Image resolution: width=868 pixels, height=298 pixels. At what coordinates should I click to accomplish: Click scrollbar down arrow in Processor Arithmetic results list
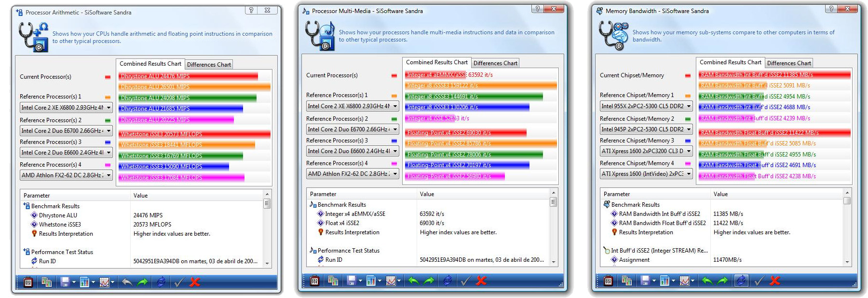(x=267, y=264)
